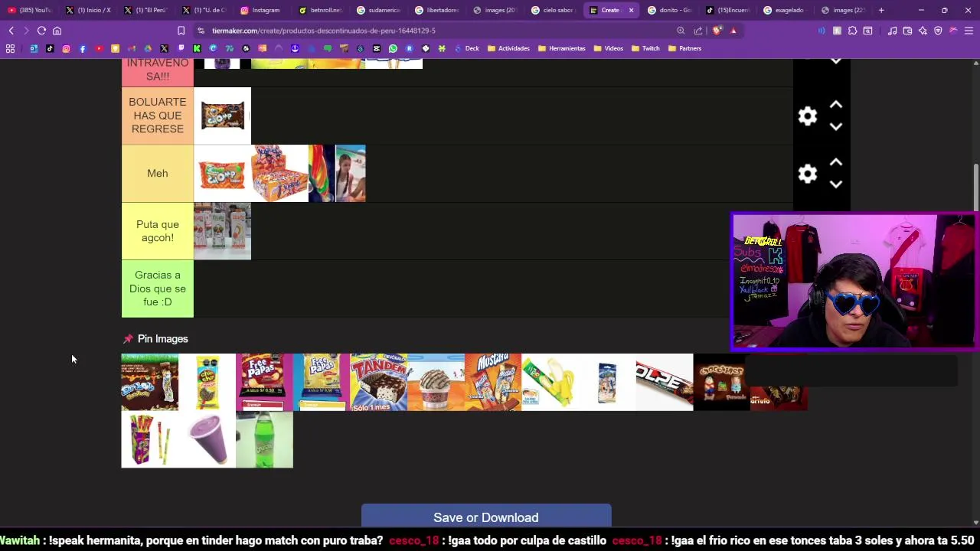Image resolution: width=980 pixels, height=551 pixels.
Task: Bookmark this page
Action: (x=181, y=31)
